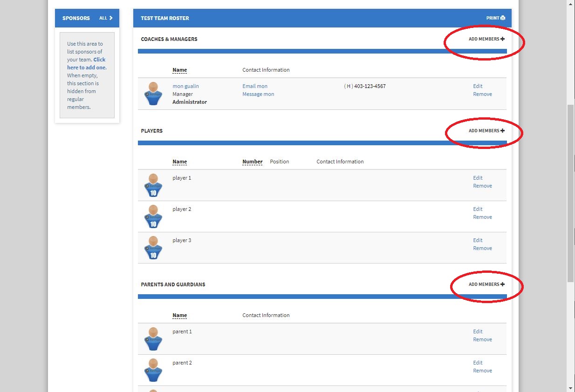Viewport: 575px width, 392px height.
Task: Sort Players table by Number
Action: coord(253,162)
